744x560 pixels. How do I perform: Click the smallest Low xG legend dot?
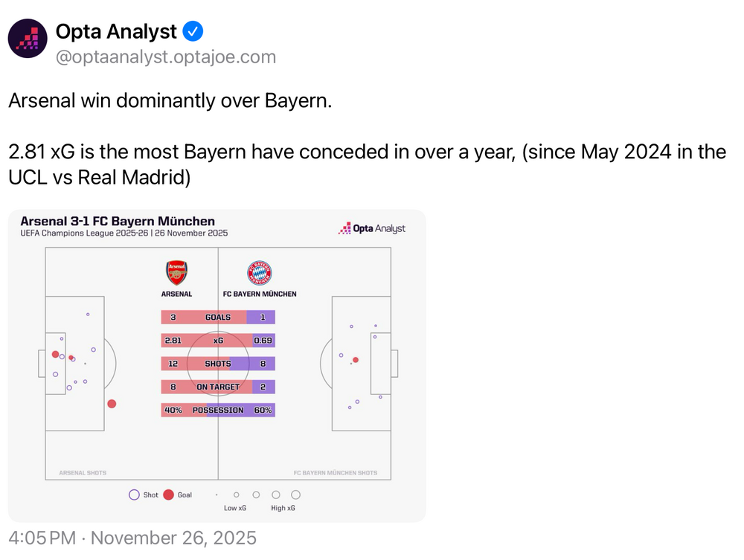coord(217,495)
